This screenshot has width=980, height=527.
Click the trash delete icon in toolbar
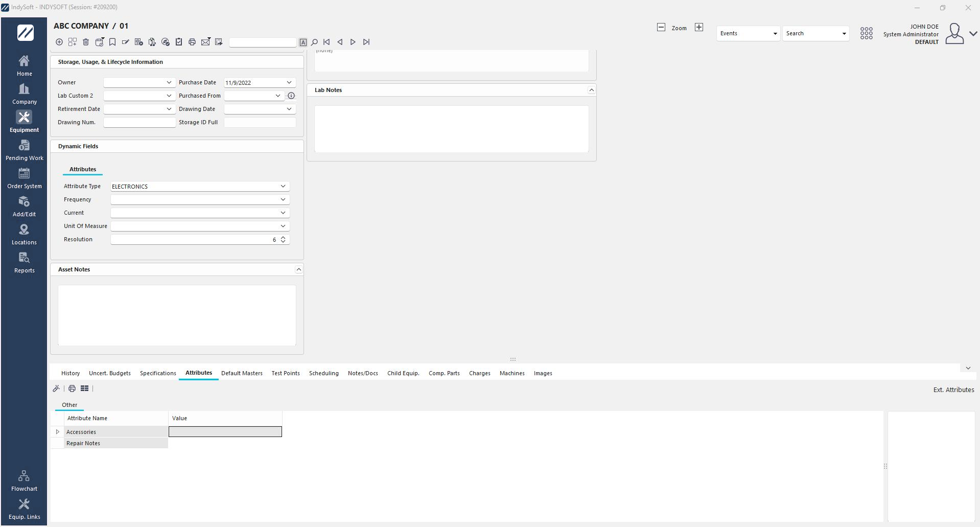86,42
